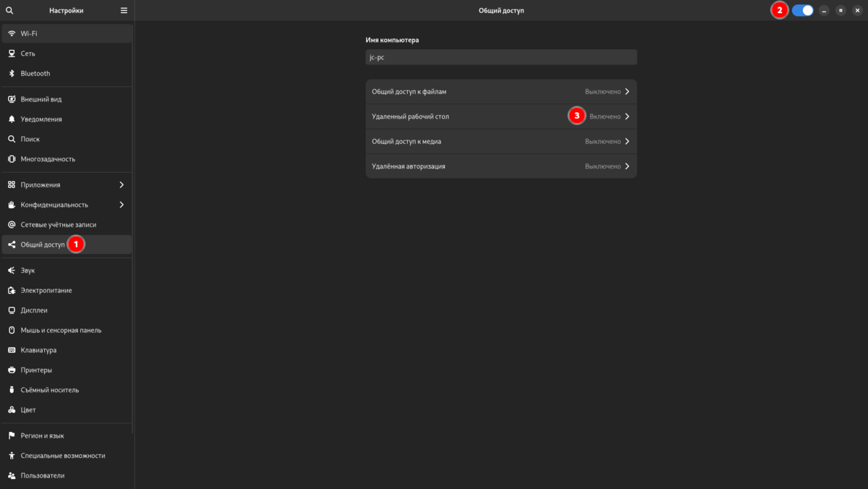The image size is (868, 489).
Task: Select Цвет label in sidebar
Action: (28, 409)
